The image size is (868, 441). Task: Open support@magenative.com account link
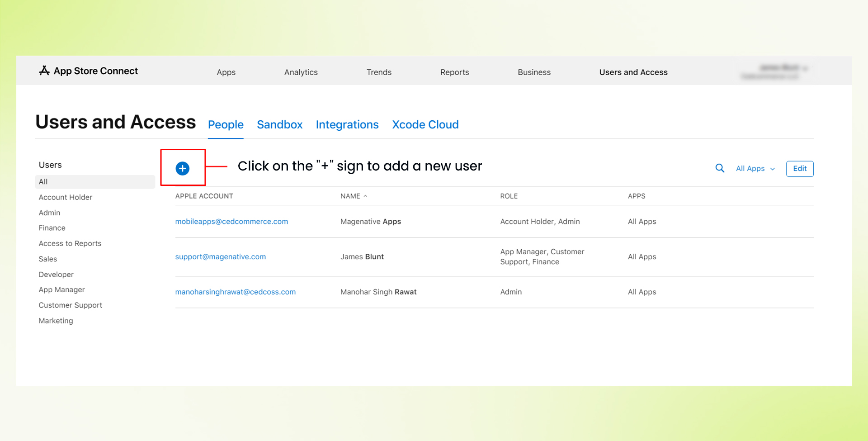point(221,257)
